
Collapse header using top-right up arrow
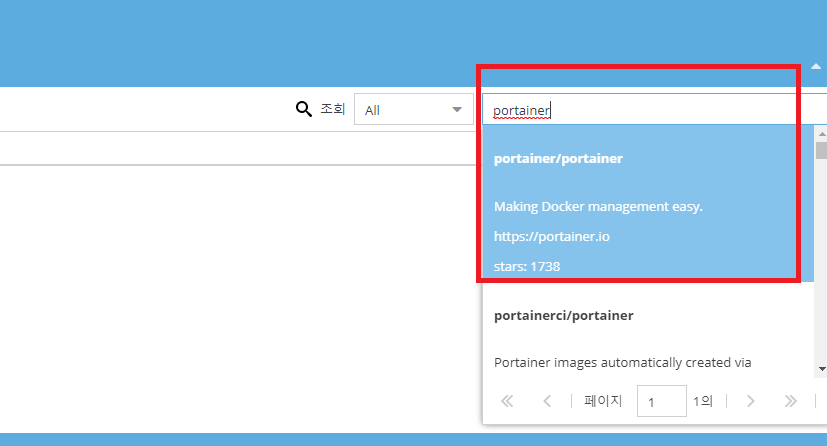click(x=816, y=66)
